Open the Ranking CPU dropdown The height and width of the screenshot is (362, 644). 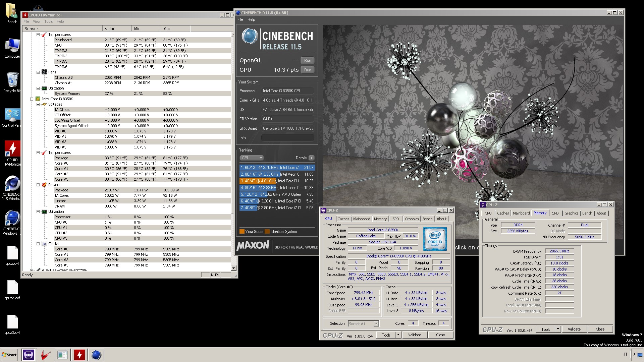click(x=252, y=158)
